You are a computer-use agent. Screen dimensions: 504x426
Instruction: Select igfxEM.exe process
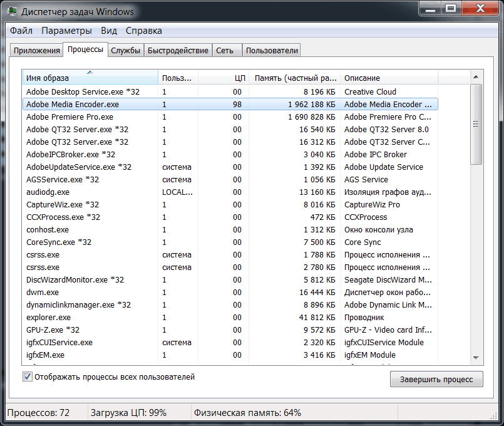[230, 355]
